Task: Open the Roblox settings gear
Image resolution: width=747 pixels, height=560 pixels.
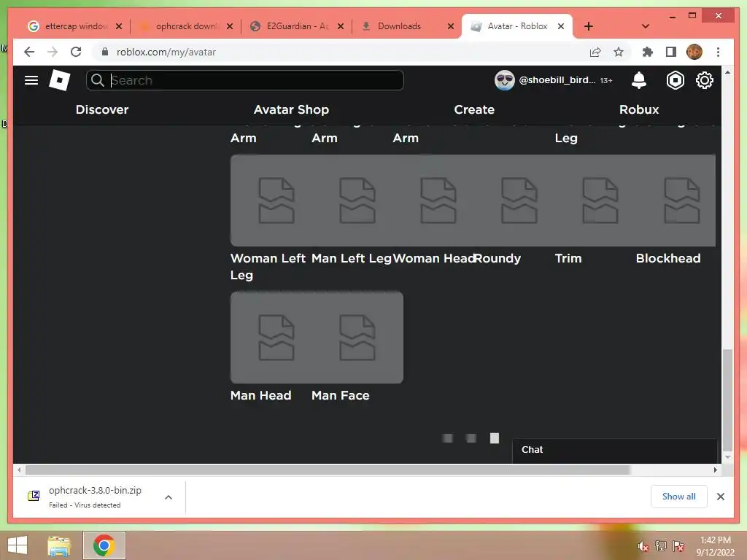Action: pyautogui.click(x=704, y=80)
